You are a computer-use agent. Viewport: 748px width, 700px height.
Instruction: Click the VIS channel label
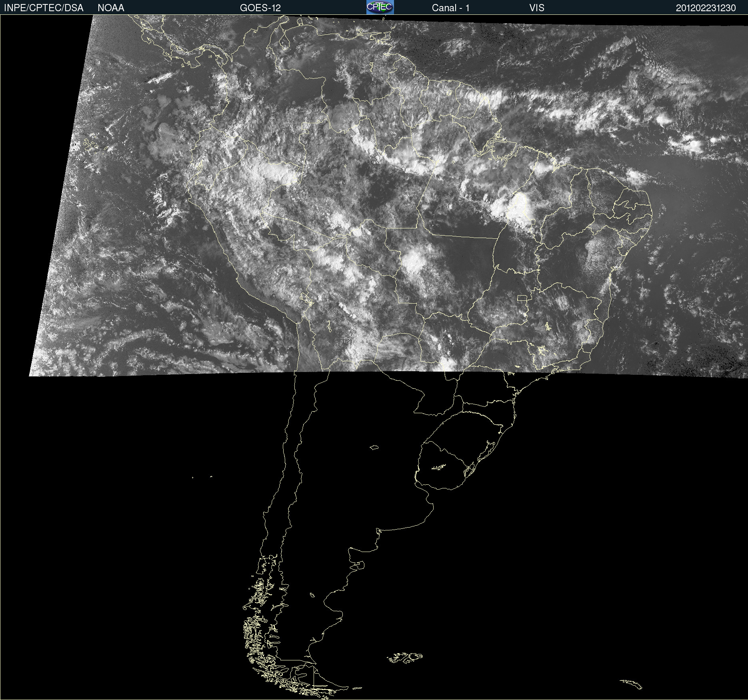(x=537, y=8)
